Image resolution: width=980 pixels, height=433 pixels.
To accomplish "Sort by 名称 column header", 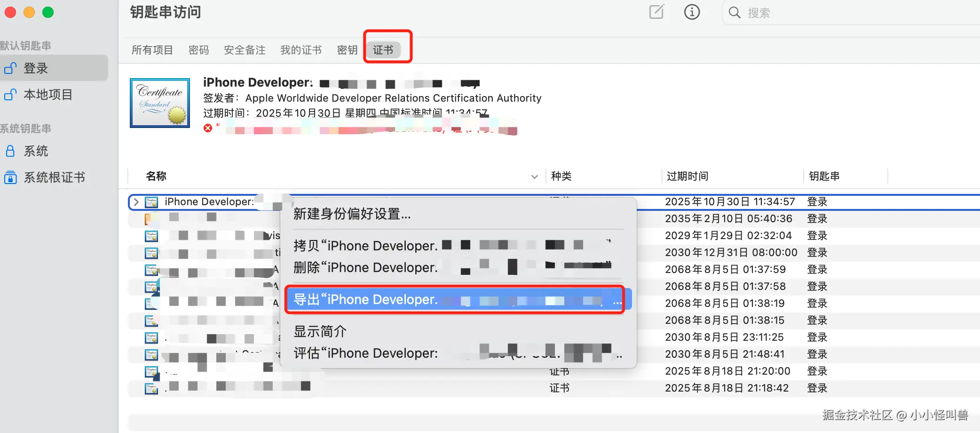I will point(156,176).
